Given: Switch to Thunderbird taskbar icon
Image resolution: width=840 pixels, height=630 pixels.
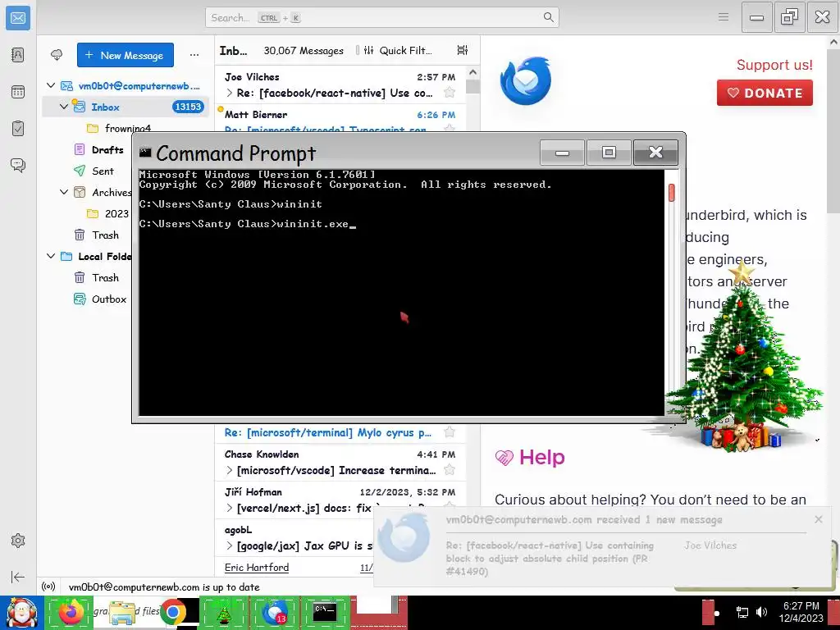Looking at the screenshot, I should coord(275,613).
